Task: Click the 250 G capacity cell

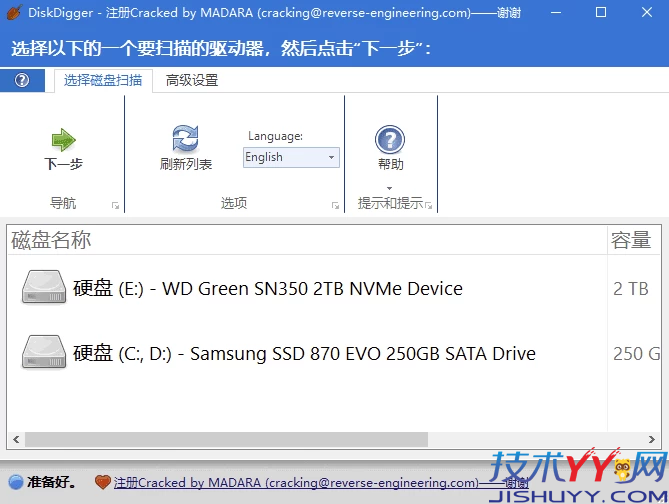Action: pos(636,354)
